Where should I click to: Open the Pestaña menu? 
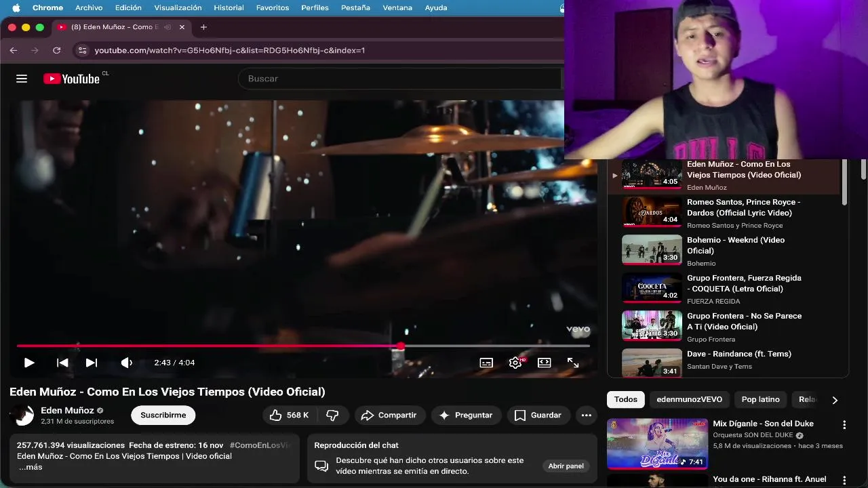(x=355, y=7)
